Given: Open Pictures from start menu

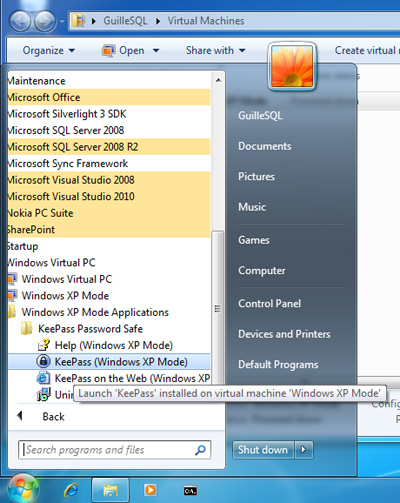Looking at the screenshot, I should point(256,176).
